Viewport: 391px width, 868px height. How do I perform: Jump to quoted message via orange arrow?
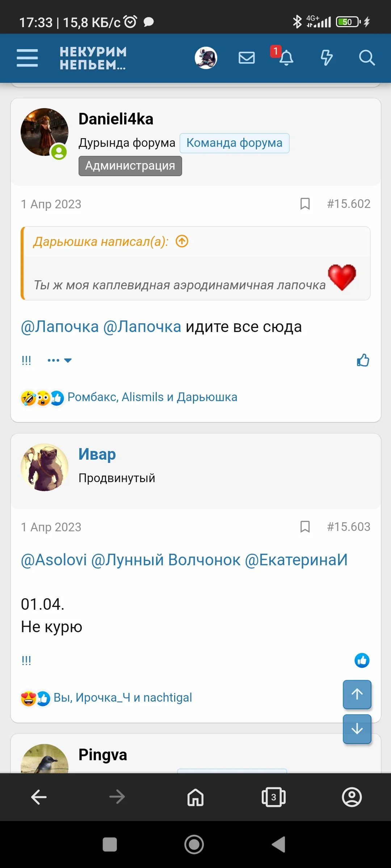(182, 241)
